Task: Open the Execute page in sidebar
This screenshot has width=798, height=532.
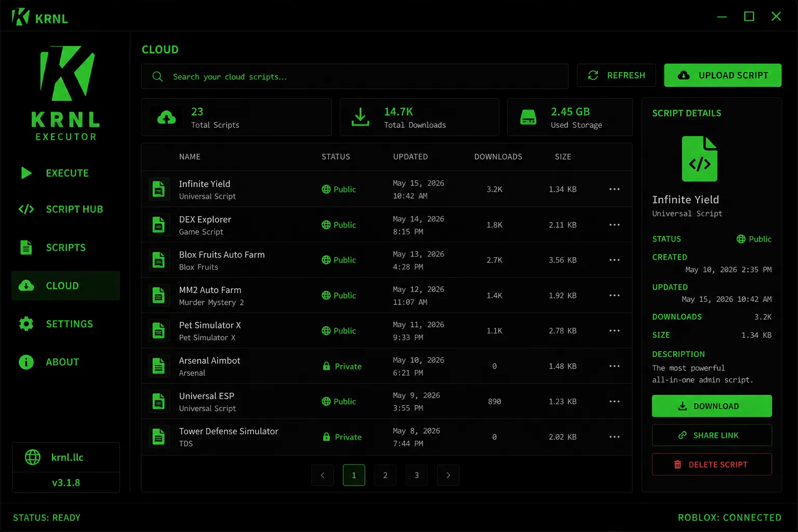Action: pyautogui.click(x=65, y=173)
